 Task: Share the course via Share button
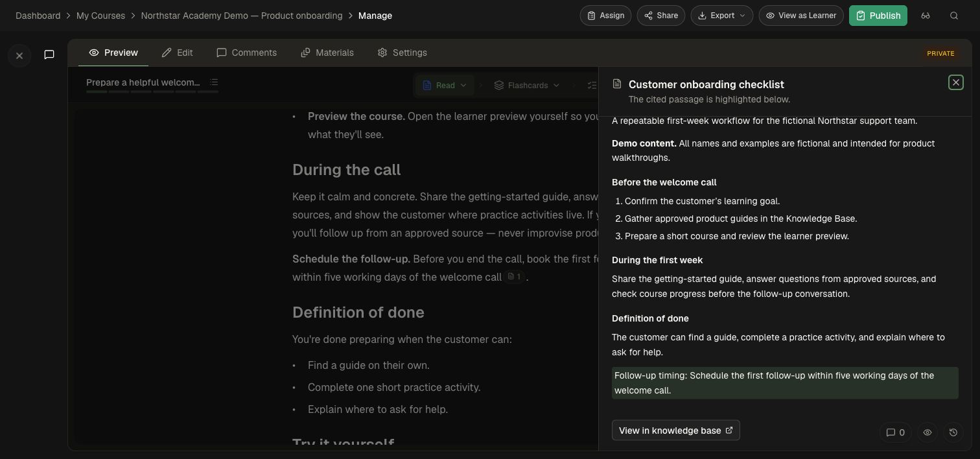point(661,16)
